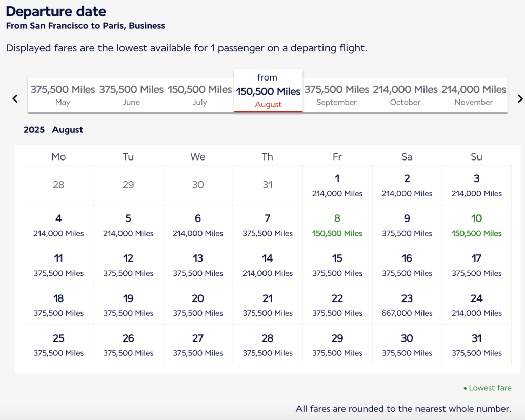The height and width of the screenshot is (420, 525).
Task: Choose the September month tab
Action: 336,95
